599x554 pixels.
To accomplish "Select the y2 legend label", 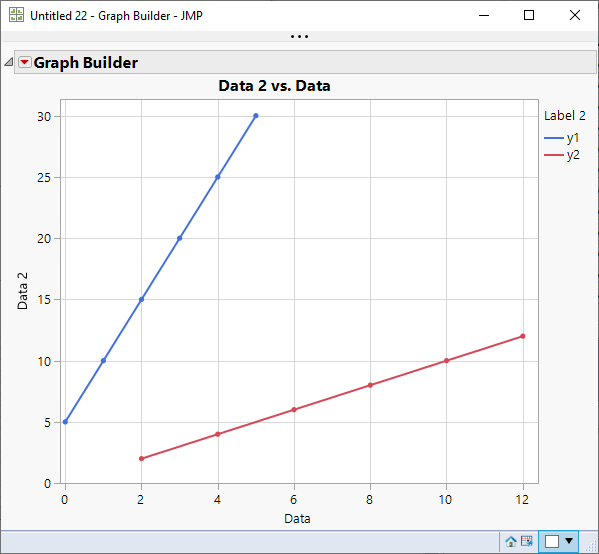I will click(573, 155).
